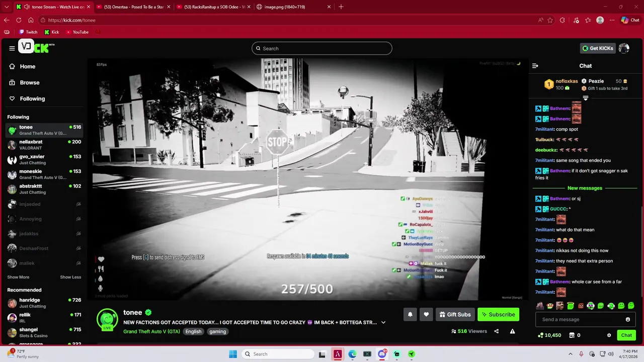Click the Windows Start button
Screen dimensions: 644x362
coord(233,354)
